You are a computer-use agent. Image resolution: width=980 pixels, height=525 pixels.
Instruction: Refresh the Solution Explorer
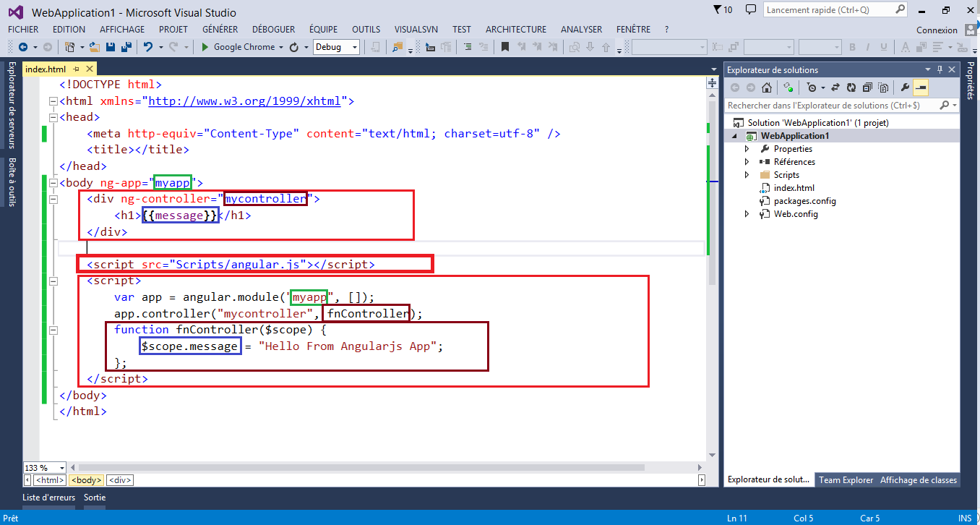coord(851,87)
